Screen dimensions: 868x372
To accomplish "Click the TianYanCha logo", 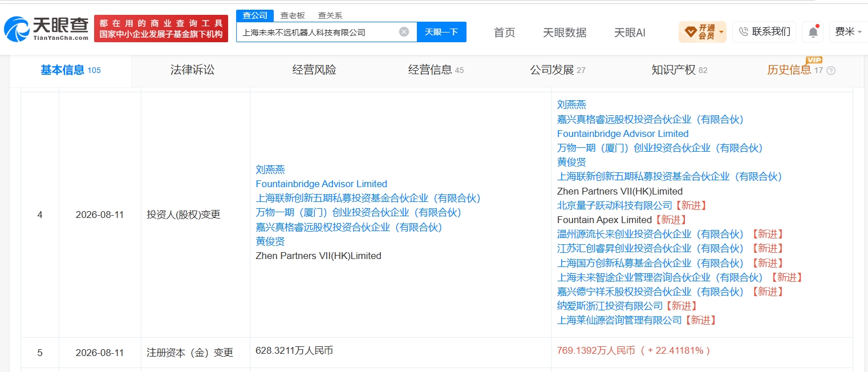I will click(46, 29).
